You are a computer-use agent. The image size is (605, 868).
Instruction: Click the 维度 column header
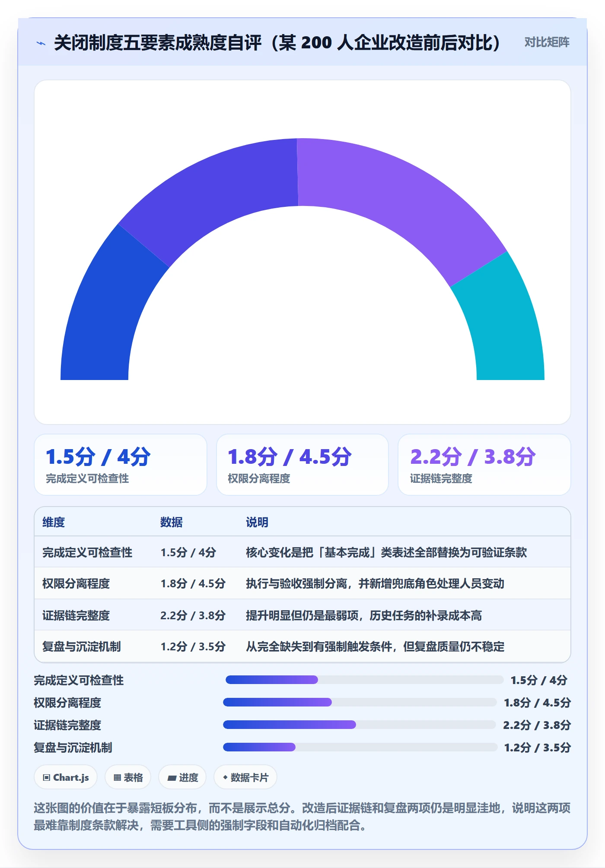tap(54, 522)
